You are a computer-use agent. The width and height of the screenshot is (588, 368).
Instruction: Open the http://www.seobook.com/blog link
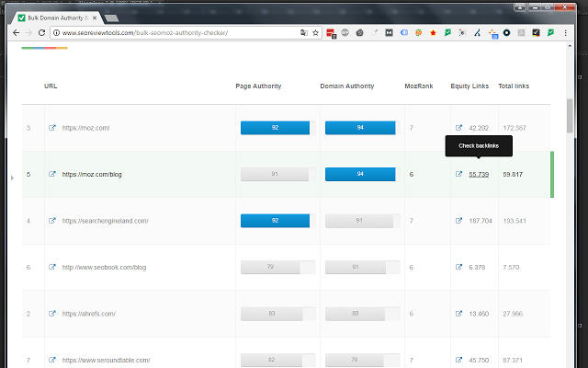click(x=104, y=267)
